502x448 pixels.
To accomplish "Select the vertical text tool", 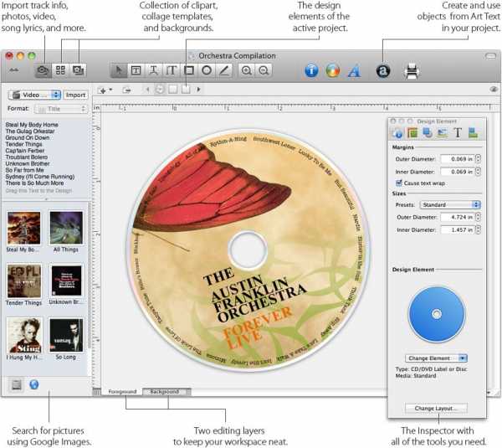I will tap(172, 70).
